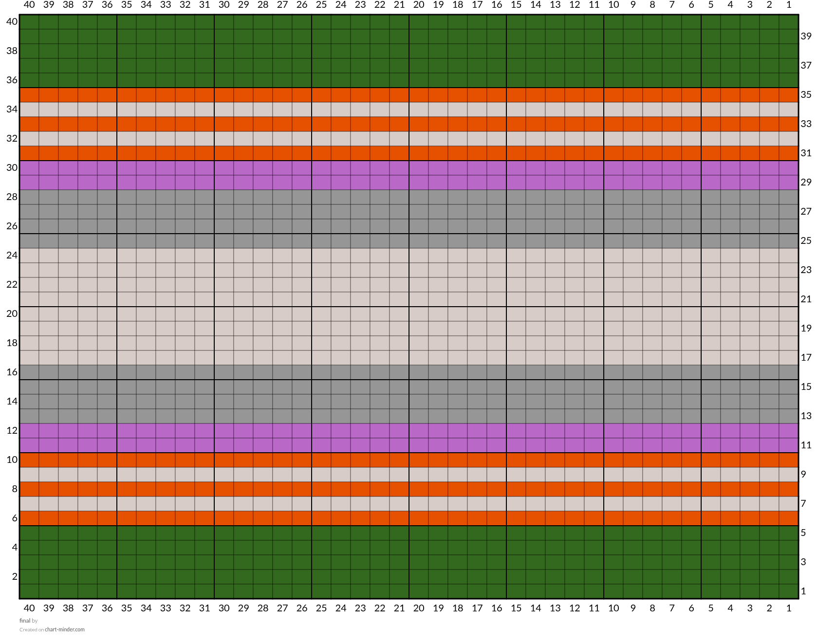
Task: Select row number 1 on right axis
Action: tap(803, 591)
